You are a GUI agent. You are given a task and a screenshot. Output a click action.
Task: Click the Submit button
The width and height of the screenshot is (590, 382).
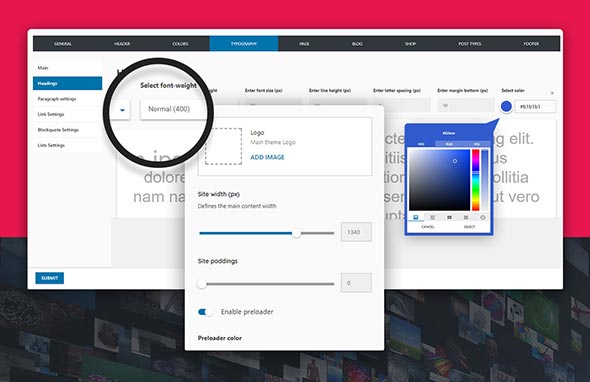[x=50, y=278]
